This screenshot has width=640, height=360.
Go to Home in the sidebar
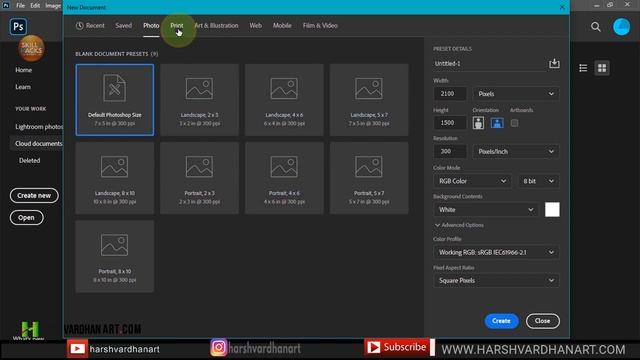coord(23,70)
